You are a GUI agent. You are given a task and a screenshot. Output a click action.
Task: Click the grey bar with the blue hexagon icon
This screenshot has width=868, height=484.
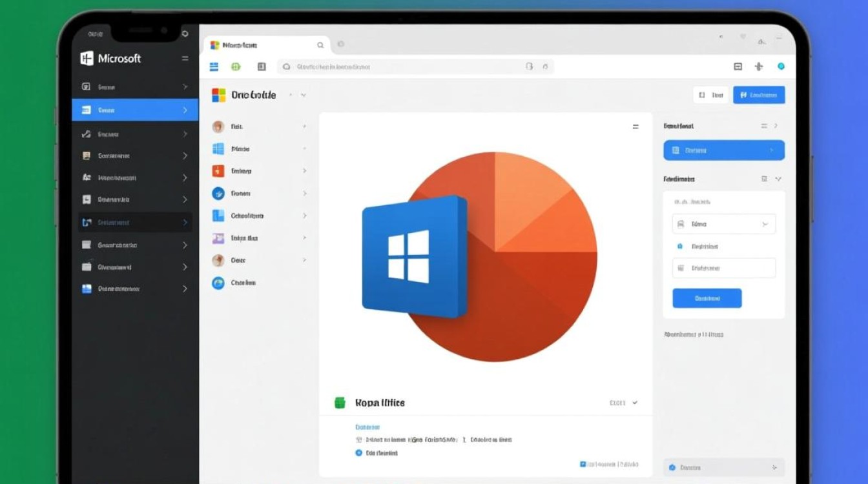click(x=724, y=467)
